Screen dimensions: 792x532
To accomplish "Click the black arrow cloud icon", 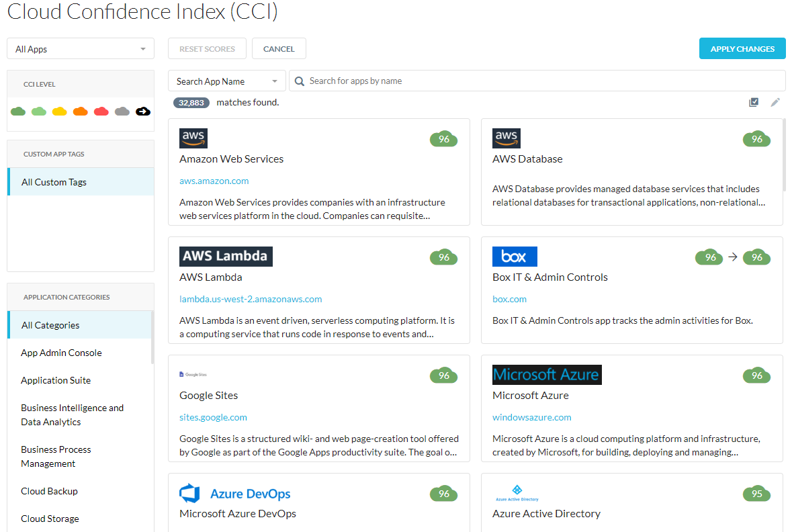I will point(143,111).
